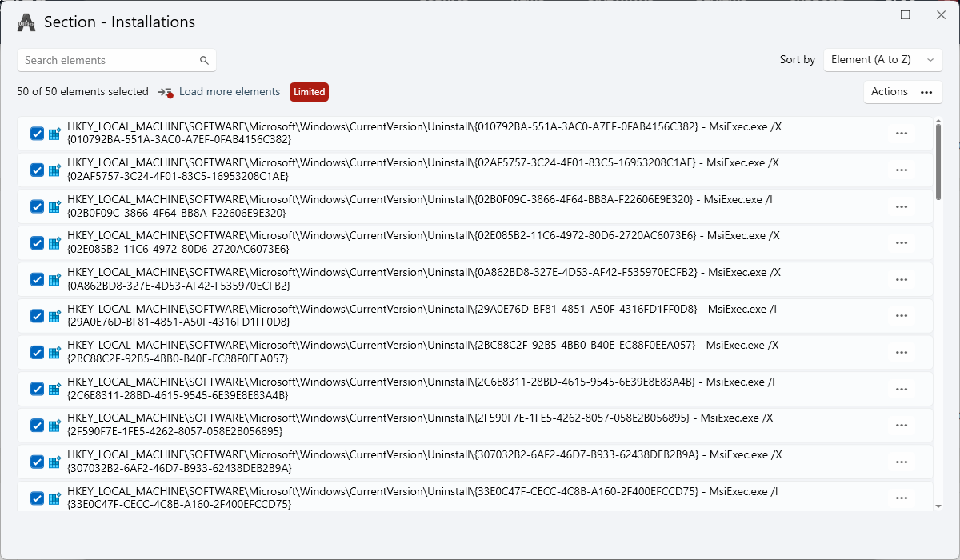The image size is (960, 560).
Task: Select the {0A862BD8-327E-4D53 uninstall entry text
Action: coord(424,279)
